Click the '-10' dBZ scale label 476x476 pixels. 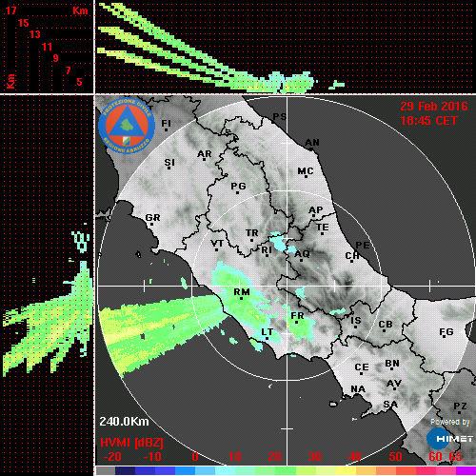pos(152,457)
